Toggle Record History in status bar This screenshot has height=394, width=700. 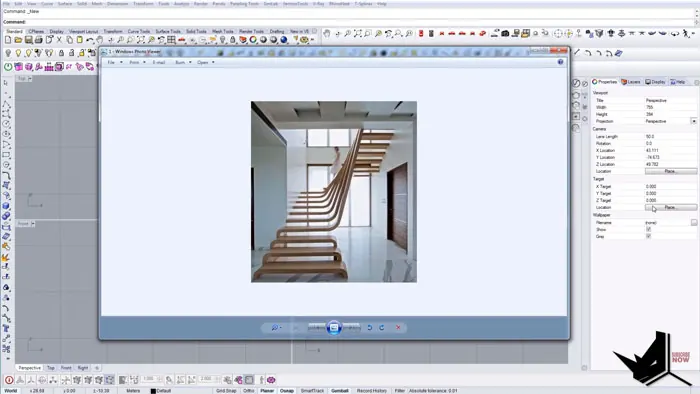tap(371, 391)
